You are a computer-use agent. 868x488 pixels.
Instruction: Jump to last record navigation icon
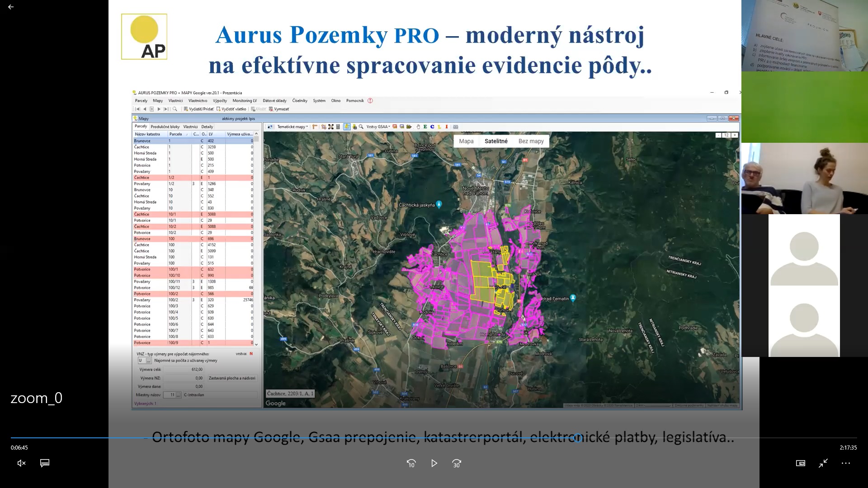pos(166,109)
